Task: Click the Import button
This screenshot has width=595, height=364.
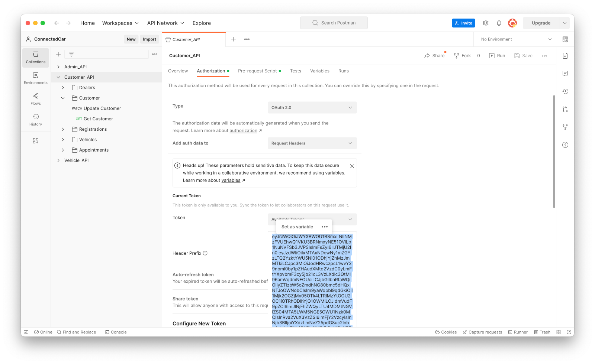Action: pyautogui.click(x=149, y=39)
